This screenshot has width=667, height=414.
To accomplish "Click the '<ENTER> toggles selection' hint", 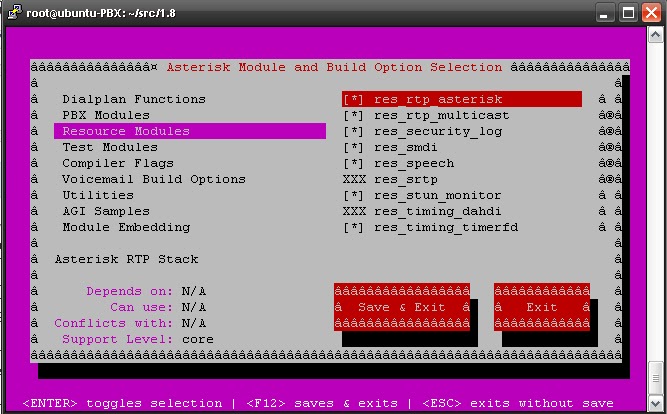I will coord(122,403).
